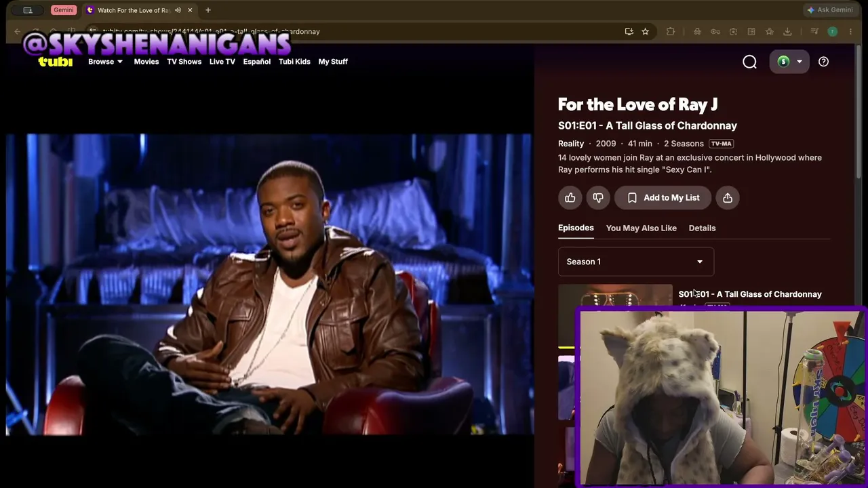Click the Tubi logo
The image size is (868, 488).
tap(55, 62)
